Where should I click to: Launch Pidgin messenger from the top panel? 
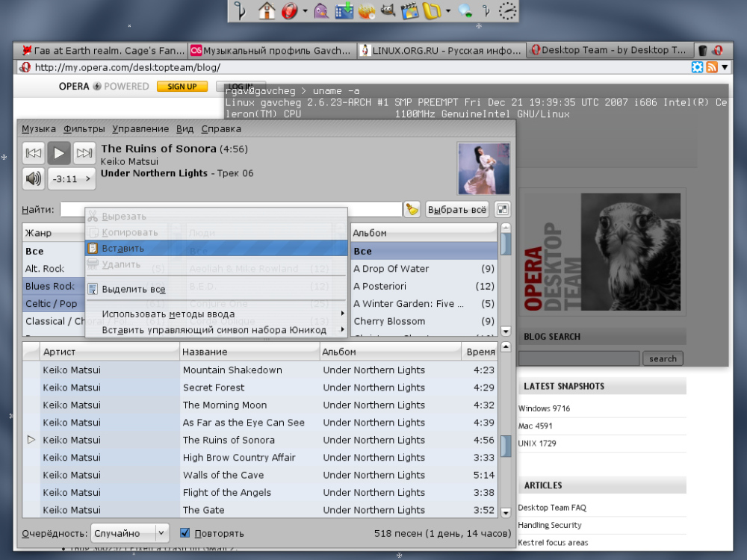[x=321, y=10]
